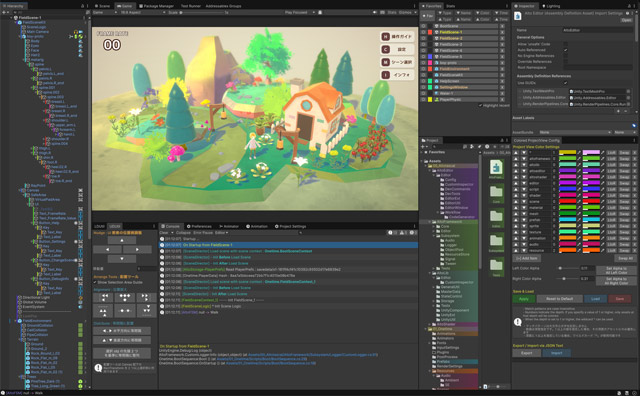Viewport: 640px width, 396px height.
Task: Click the PlayerPhysic favorite item icon
Action: pos(436,100)
